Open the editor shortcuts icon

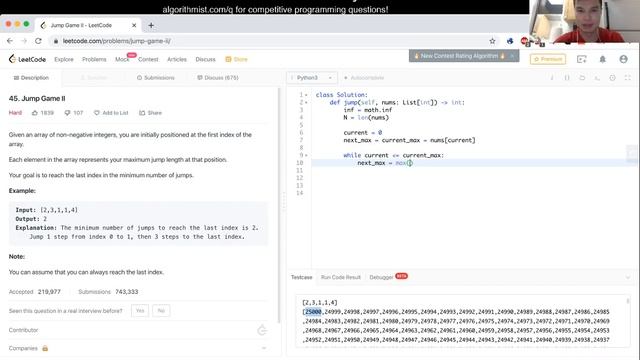597,78
